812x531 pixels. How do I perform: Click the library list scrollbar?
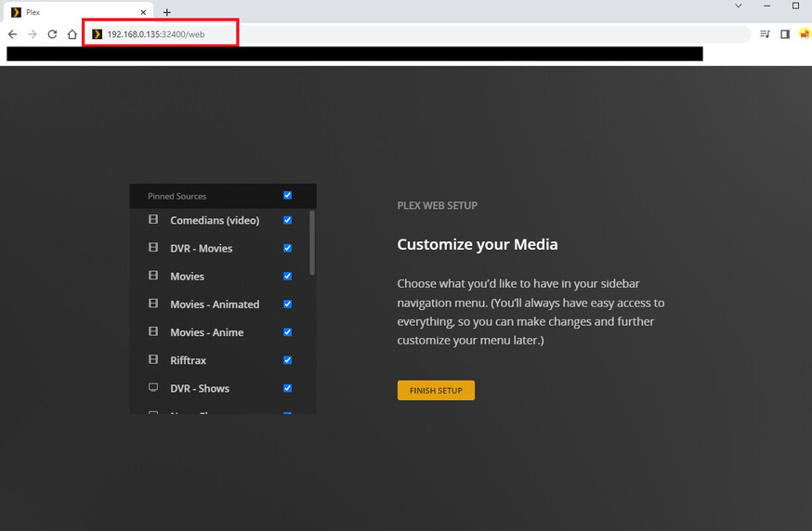click(312, 242)
